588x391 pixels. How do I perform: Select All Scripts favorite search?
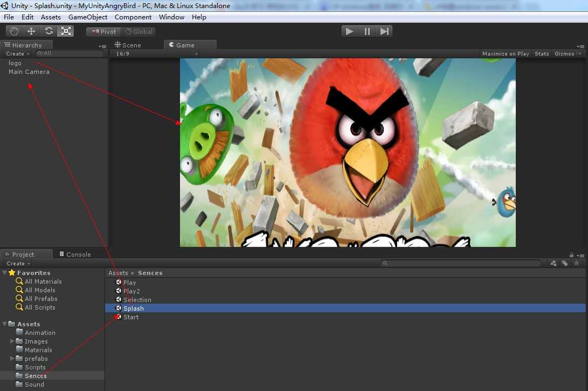[40, 307]
